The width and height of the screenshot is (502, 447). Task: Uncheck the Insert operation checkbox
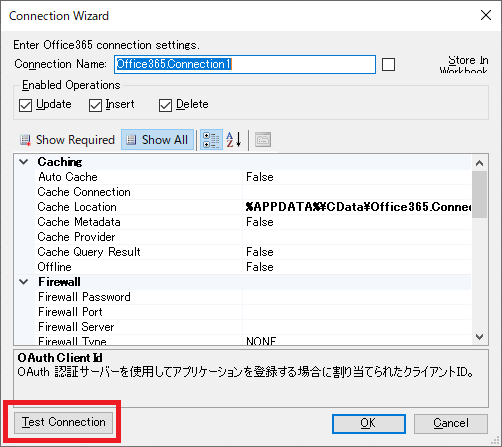point(95,105)
